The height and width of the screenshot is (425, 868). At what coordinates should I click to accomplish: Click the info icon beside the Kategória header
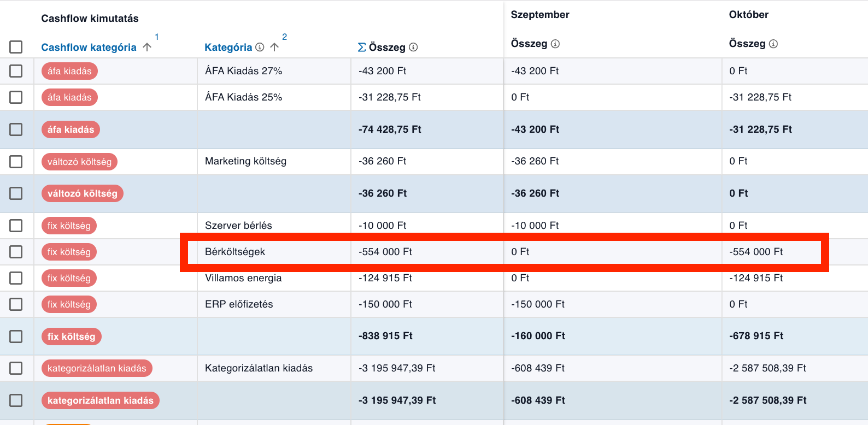260,47
